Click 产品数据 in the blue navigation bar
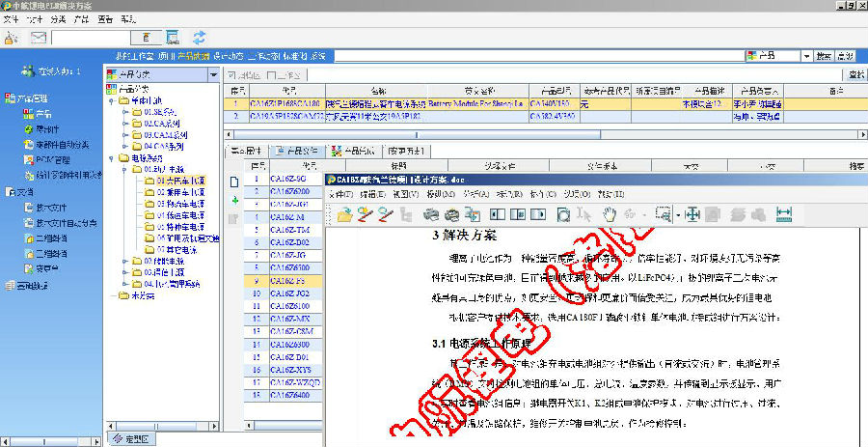Screen dimensions: 868x447 [193, 56]
